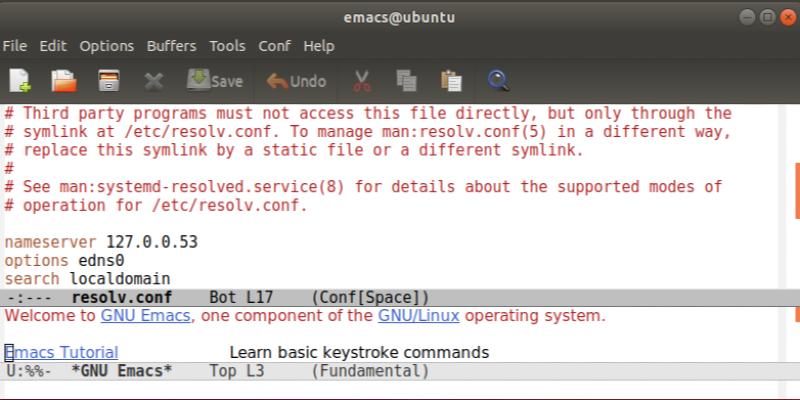The height and width of the screenshot is (400, 800).
Task: Copy selection using the copy icon
Action: click(406, 81)
